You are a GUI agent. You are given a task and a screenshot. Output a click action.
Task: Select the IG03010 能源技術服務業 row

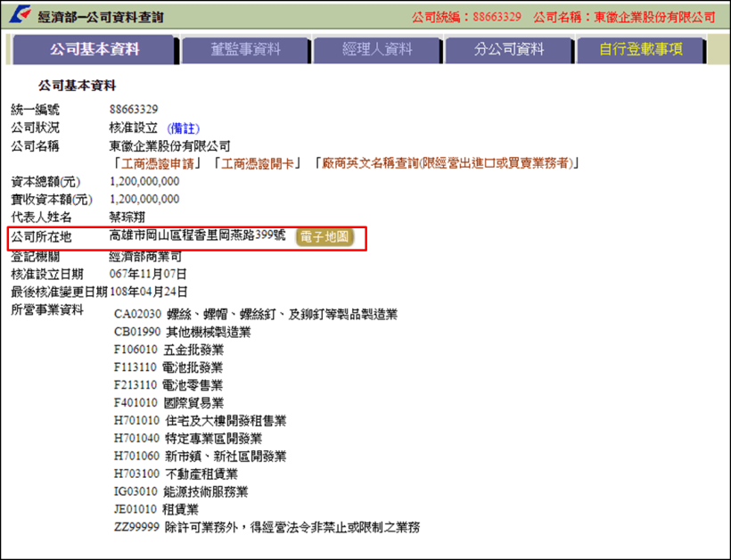coord(181,492)
